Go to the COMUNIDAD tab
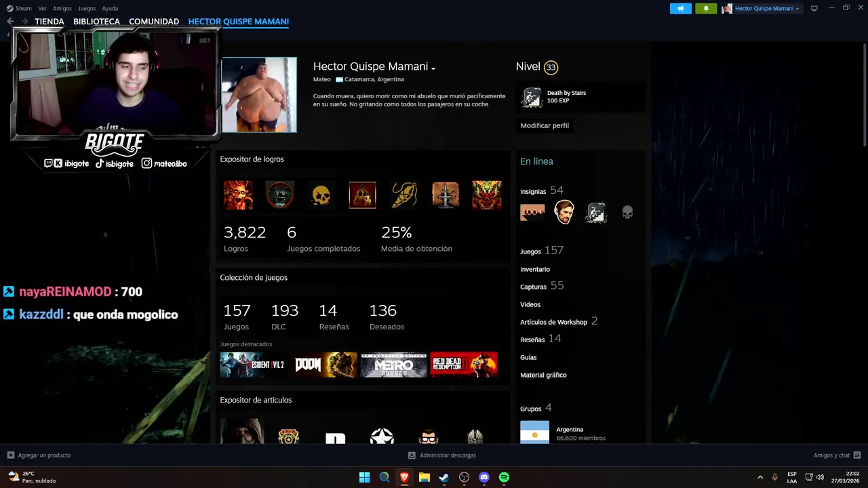 (x=154, y=22)
